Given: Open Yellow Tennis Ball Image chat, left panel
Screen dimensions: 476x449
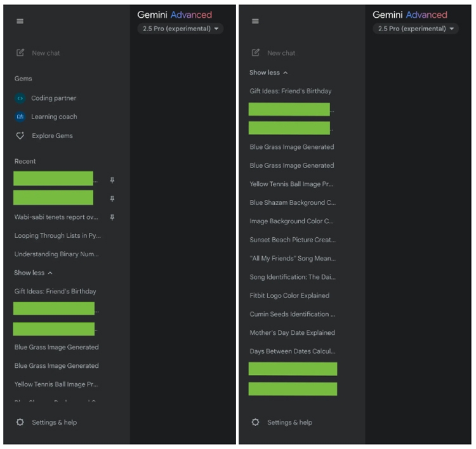Looking at the screenshot, I should [56, 384].
